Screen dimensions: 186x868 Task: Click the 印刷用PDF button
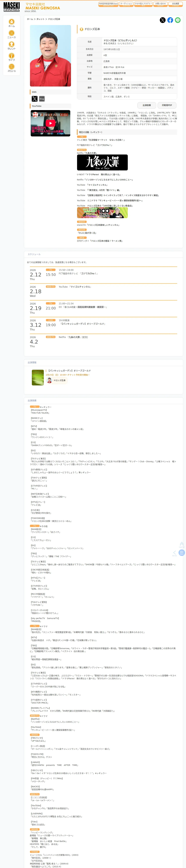[x=167, y=105]
